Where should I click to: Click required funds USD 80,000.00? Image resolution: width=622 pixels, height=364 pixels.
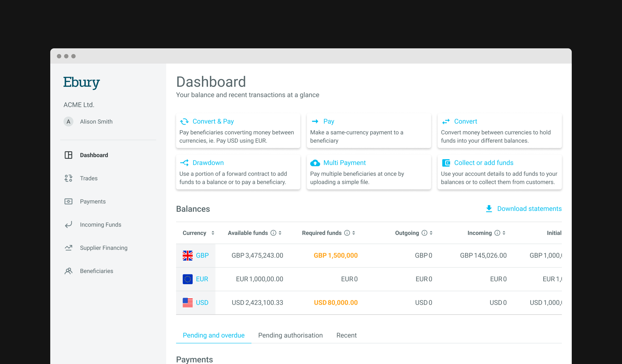pyautogui.click(x=335, y=302)
